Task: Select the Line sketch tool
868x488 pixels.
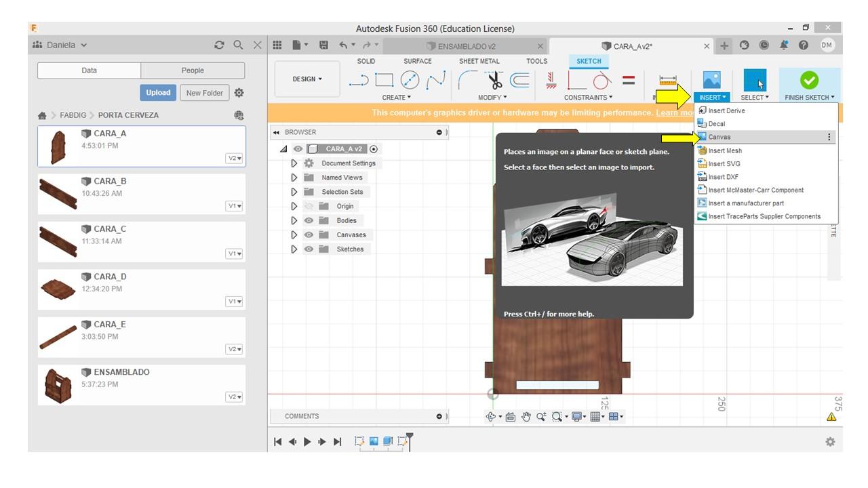Action: (x=359, y=81)
